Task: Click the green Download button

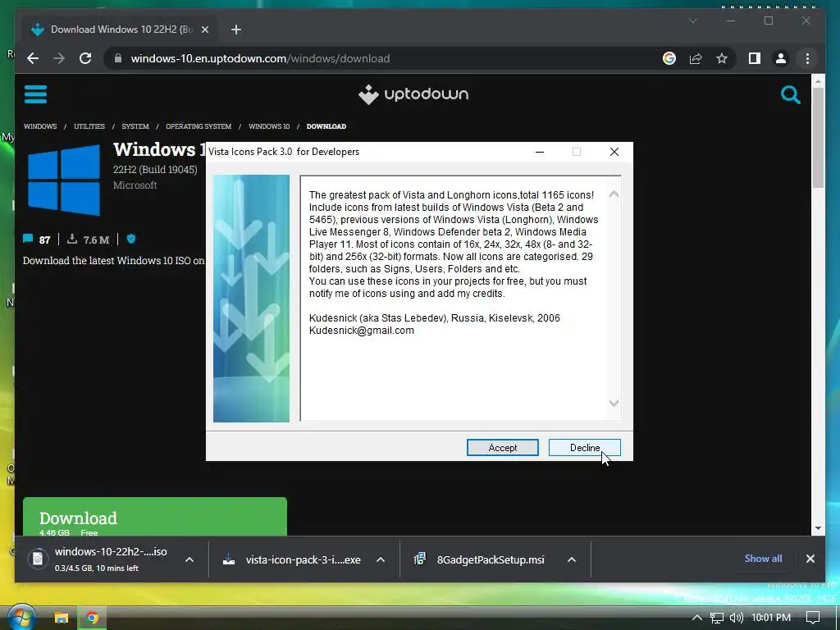Action: (x=155, y=517)
